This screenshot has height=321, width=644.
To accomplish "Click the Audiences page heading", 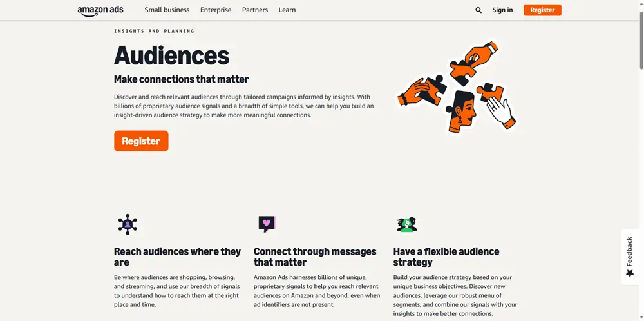I will [x=171, y=55].
